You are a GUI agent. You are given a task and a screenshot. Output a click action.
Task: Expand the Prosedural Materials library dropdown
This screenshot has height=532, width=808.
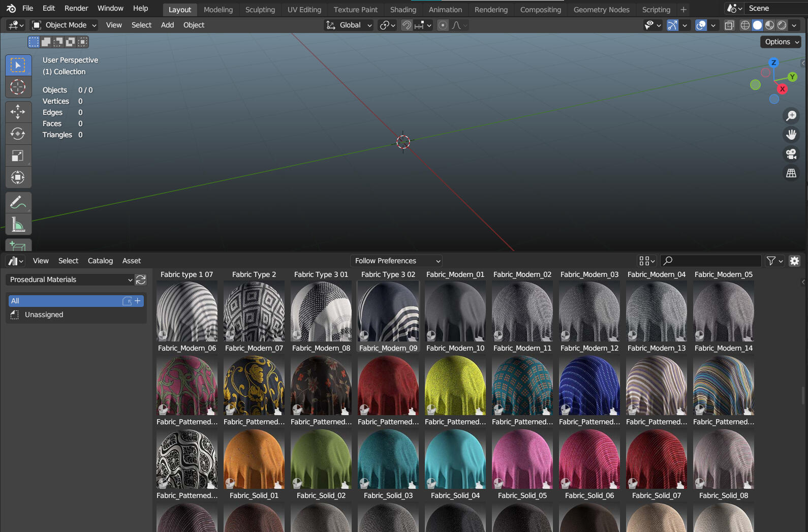70,279
